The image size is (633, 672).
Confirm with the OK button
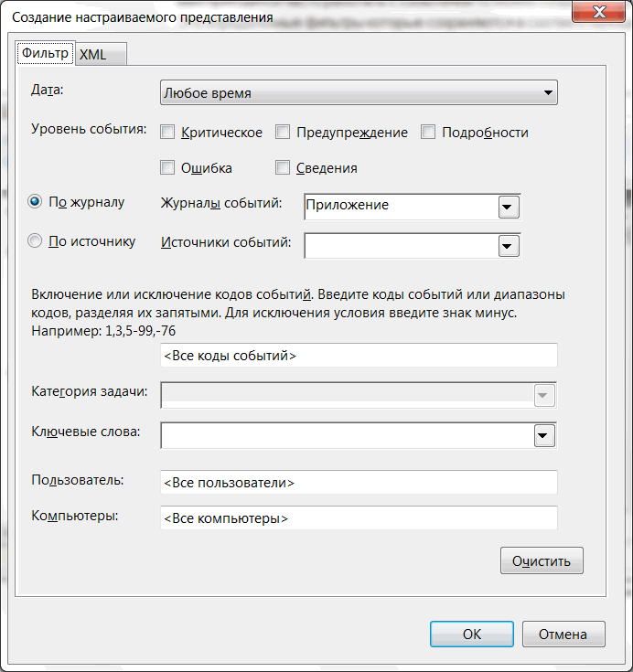(472, 634)
